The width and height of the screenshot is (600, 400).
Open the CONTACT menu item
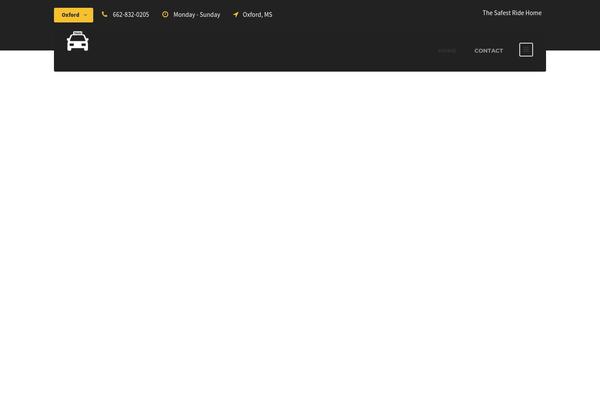point(489,51)
